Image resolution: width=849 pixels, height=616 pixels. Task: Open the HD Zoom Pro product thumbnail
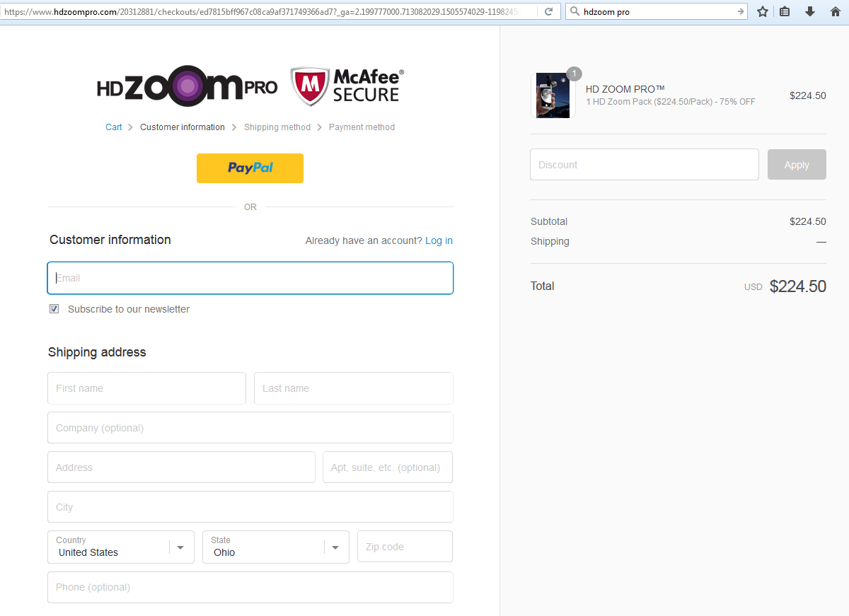(553, 95)
